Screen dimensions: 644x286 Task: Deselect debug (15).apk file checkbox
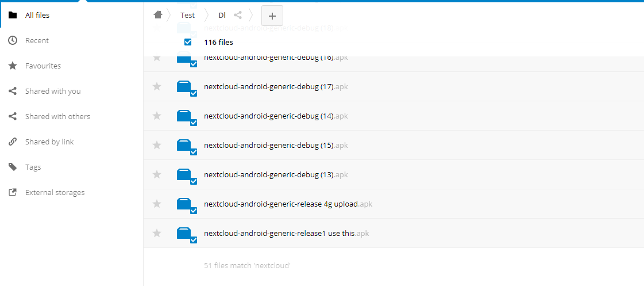[x=194, y=152]
